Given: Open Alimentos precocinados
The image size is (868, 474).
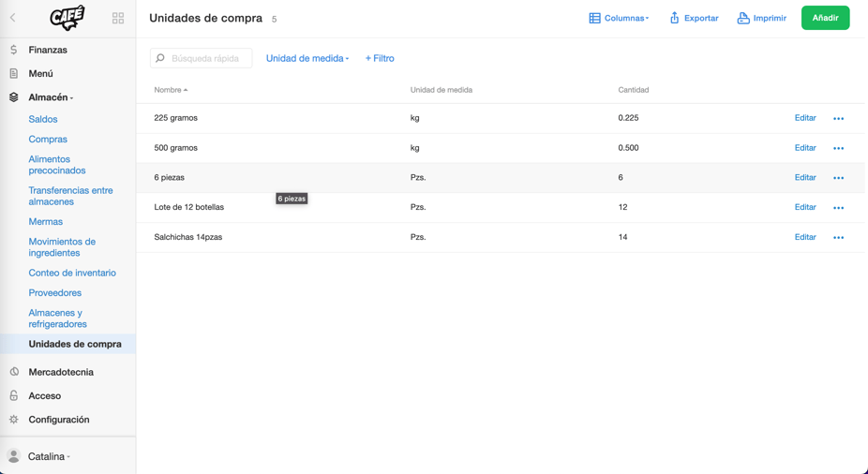Looking at the screenshot, I should coord(57,165).
